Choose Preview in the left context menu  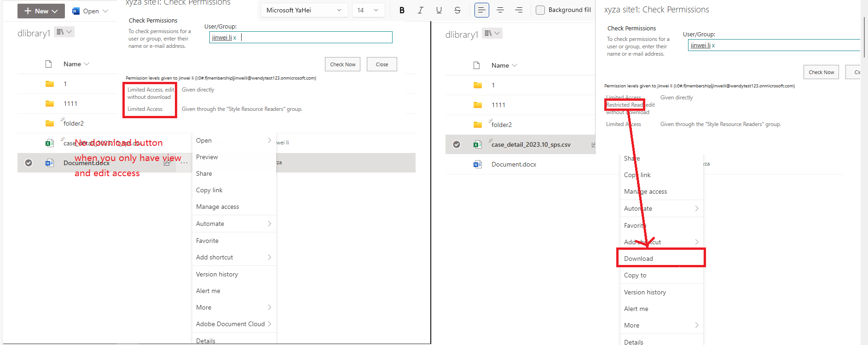(234, 157)
